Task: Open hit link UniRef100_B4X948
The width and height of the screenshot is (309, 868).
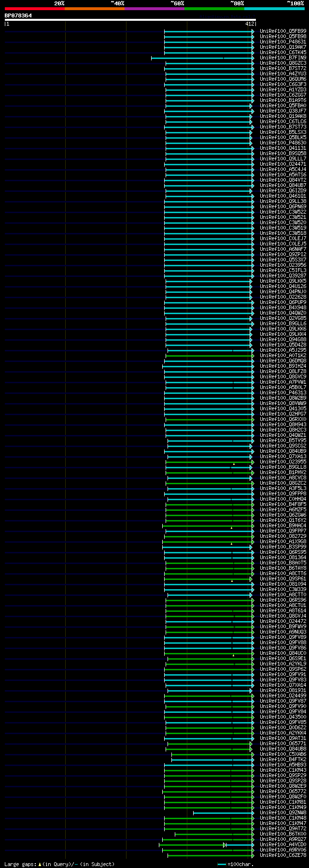Action: point(283,307)
